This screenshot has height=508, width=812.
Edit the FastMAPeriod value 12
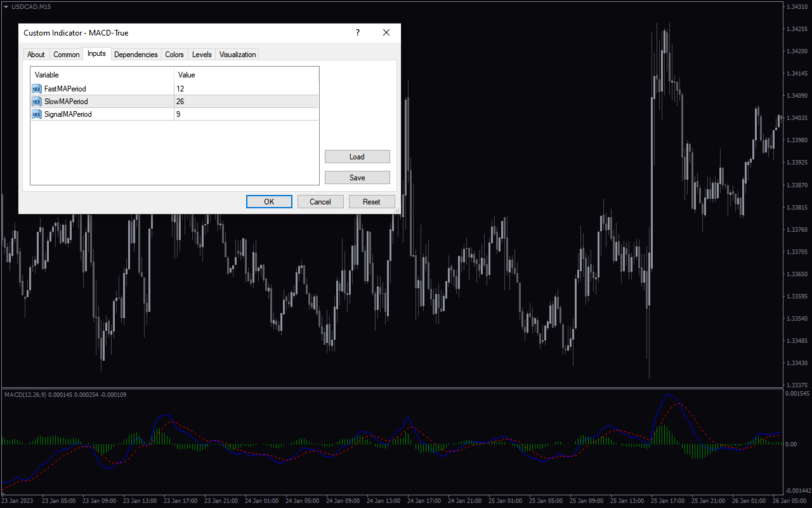(246, 89)
